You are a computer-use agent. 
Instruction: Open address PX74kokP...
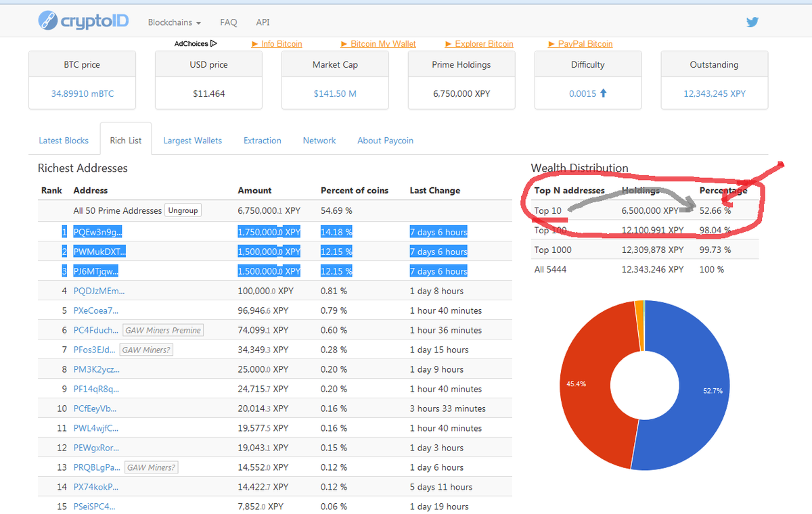point(96,487)
